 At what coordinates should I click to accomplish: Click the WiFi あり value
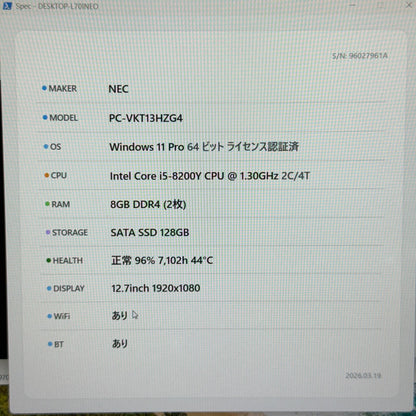point(120,315)
